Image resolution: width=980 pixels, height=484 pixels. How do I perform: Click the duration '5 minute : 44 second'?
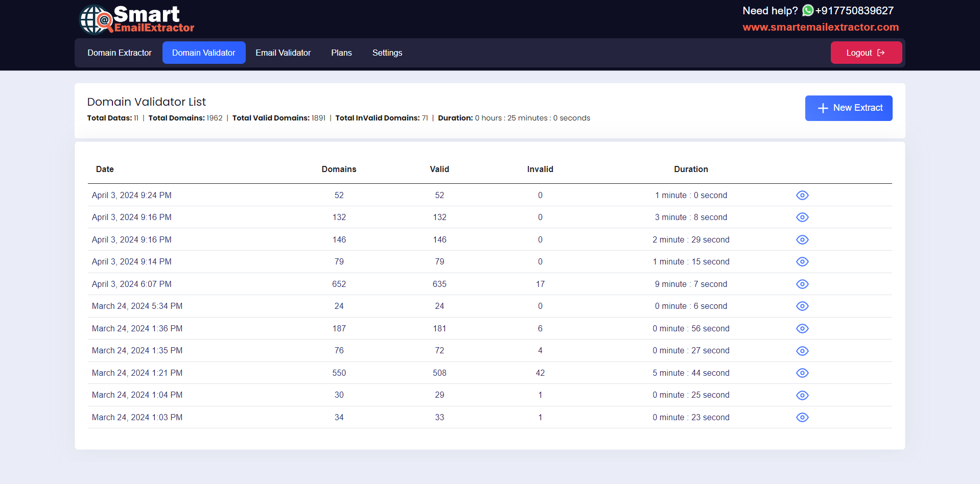[x=691, y=373]
